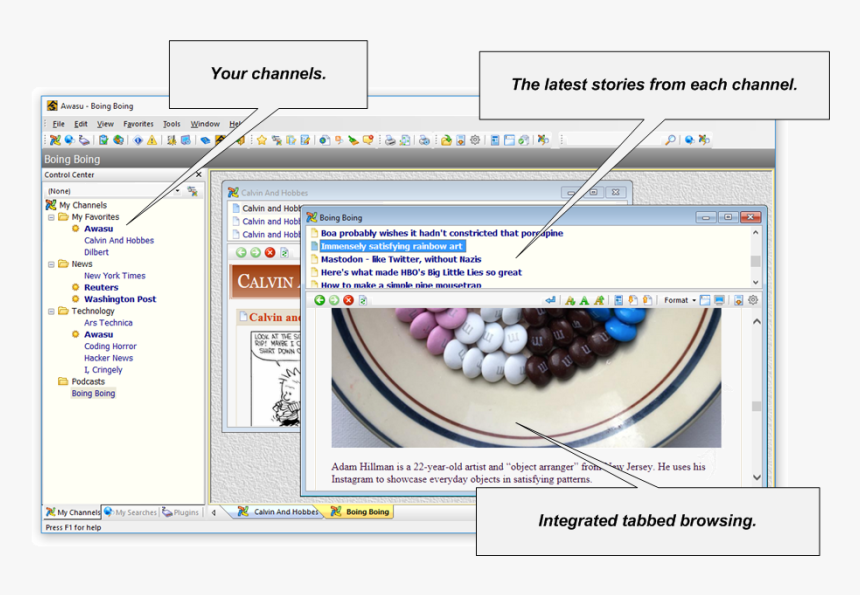Select the Washington Post channel
This screenshot has width=860, height=595.
point(120,299)
